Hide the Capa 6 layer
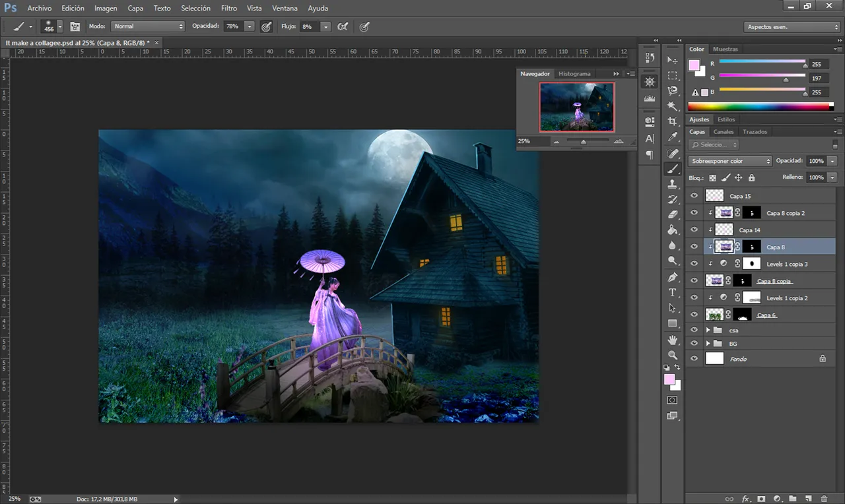The image size is (845, 504). 694,315
